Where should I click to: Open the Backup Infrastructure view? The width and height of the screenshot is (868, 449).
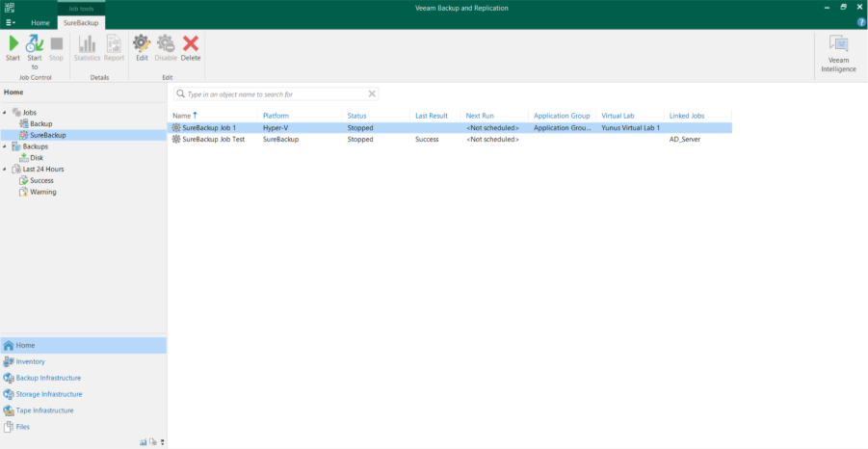pyautogui.click(x=48, y=378)
